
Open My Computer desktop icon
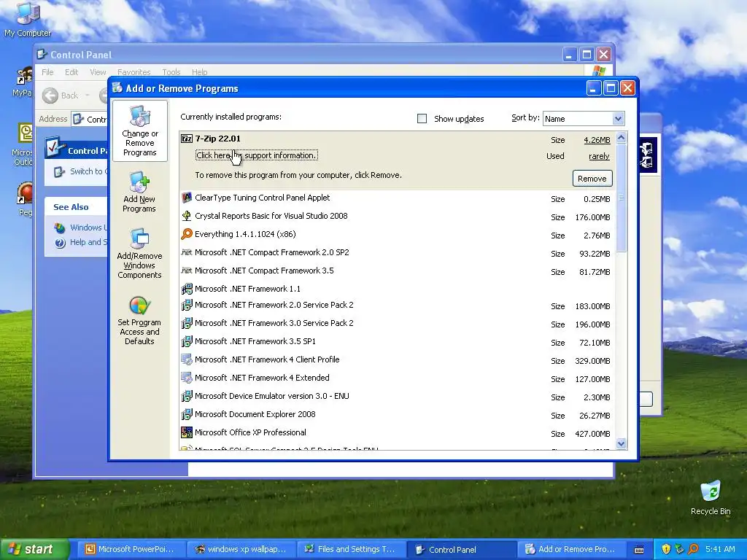click(28, 19)
